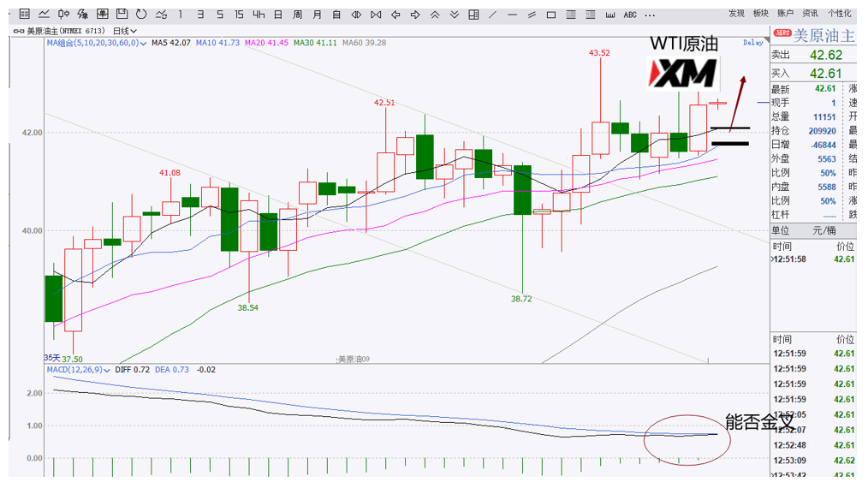Viewport: 868px width, 494px height.
Task: Move chart left with left arrow icon
Action: point(395,15)
